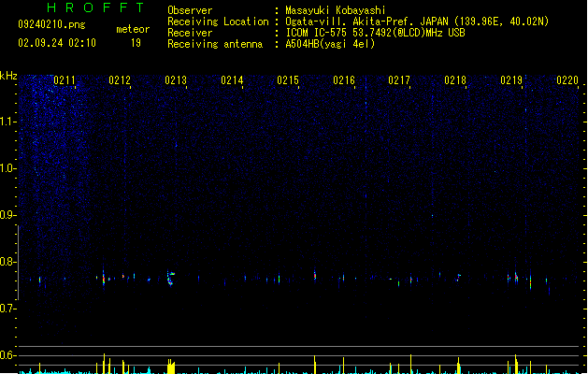
Task: Click the Receiving antenna label
Action: pos(215,44)
